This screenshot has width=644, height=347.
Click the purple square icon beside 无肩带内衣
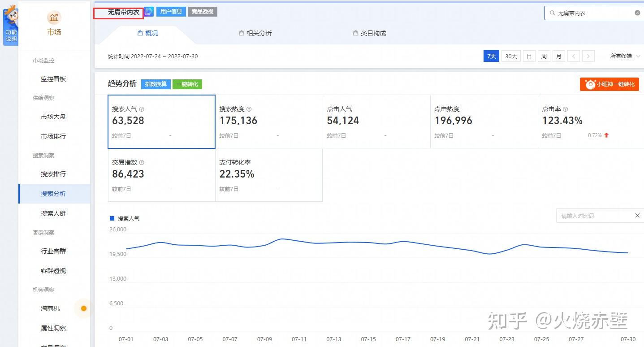(x=149, y=12)
